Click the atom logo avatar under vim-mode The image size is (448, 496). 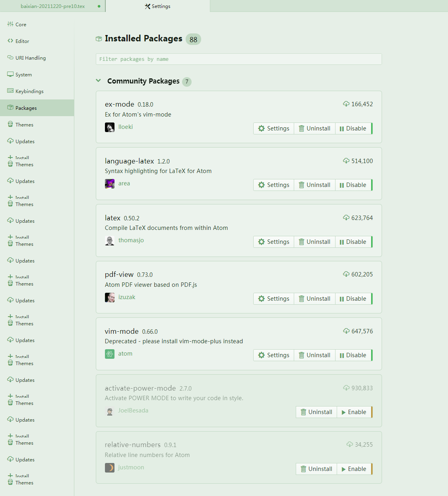[110, 354]
